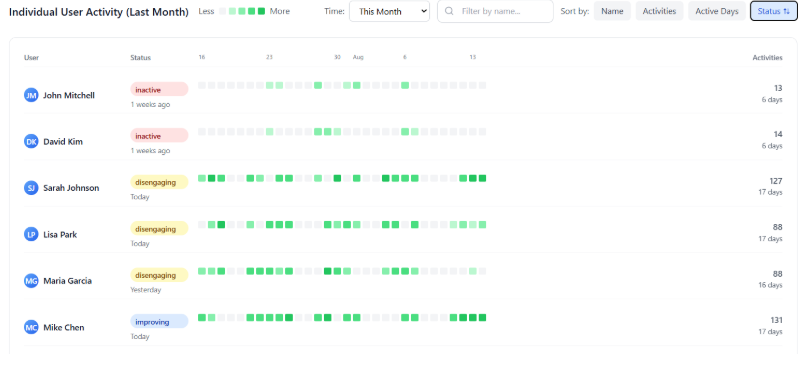Click Mike Chen's activity count 131
This screenshot has width=801, height=372.
tap(776, 320)
